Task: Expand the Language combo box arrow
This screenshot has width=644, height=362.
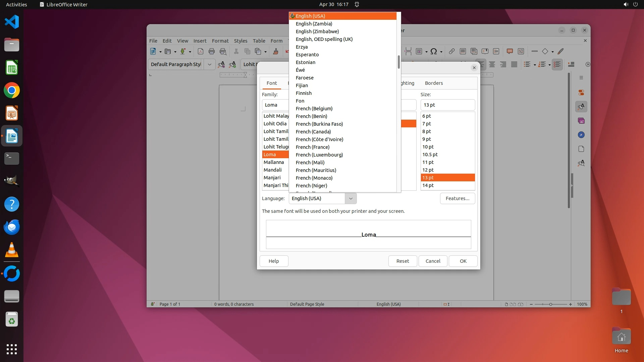Action: 351,198
